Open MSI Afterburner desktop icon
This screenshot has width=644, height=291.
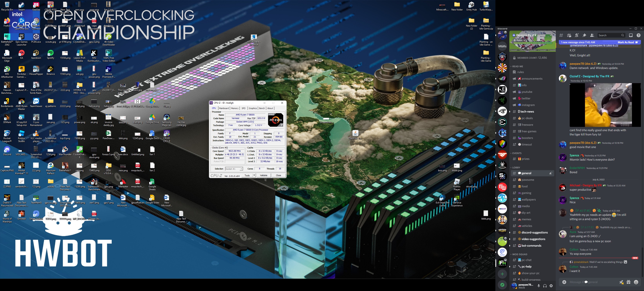[7, 72]
